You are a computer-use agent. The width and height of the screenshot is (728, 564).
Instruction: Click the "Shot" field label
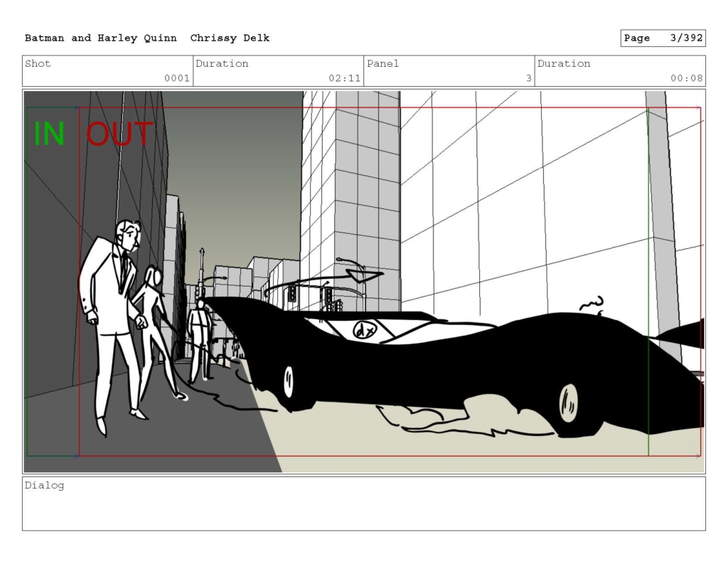tap(38, 63)
